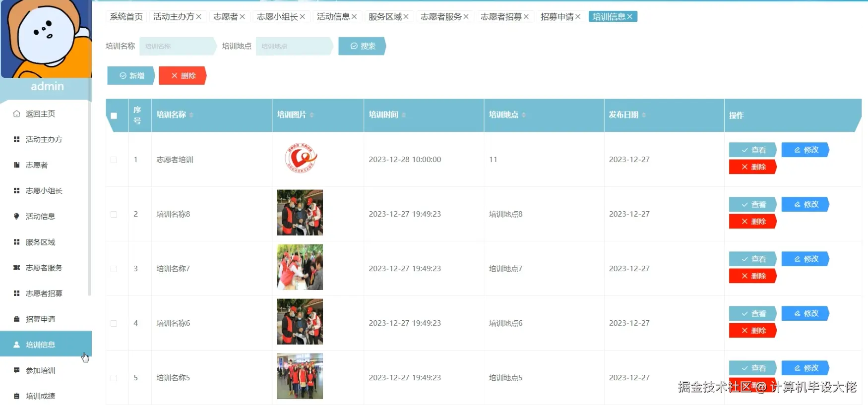This screenshot has width=868, height=405.
Task: Close the 志愿者 tab with its X
Action: click(x=242, y=17)
